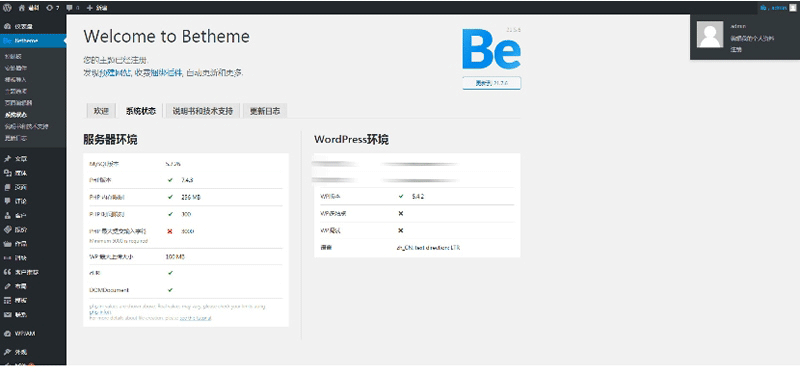The height and width of the screenshot is (374, 800).
Task: Open the WordPress logo menu in admin bar
Action: (x=8, y=8)
